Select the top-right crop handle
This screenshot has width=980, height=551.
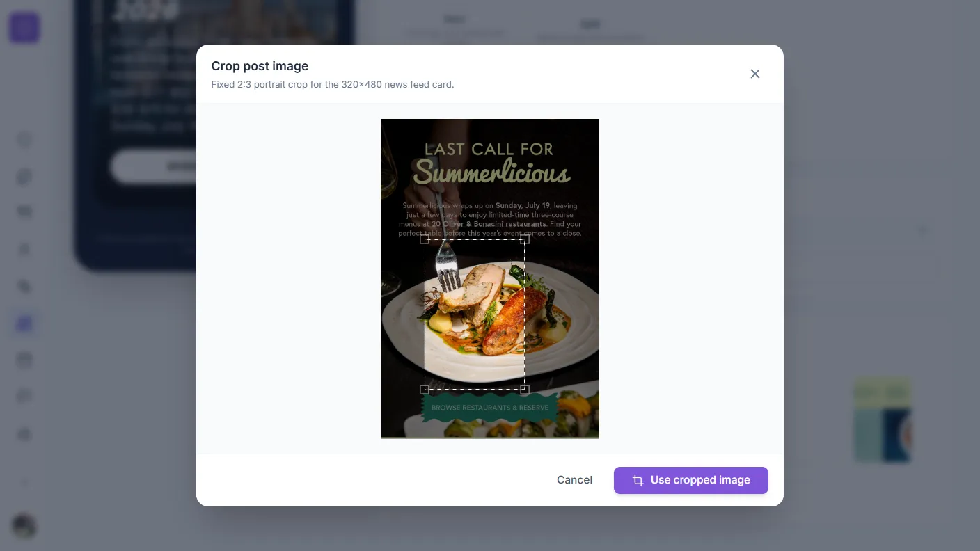pyautogui.click(x=525, y=239)
